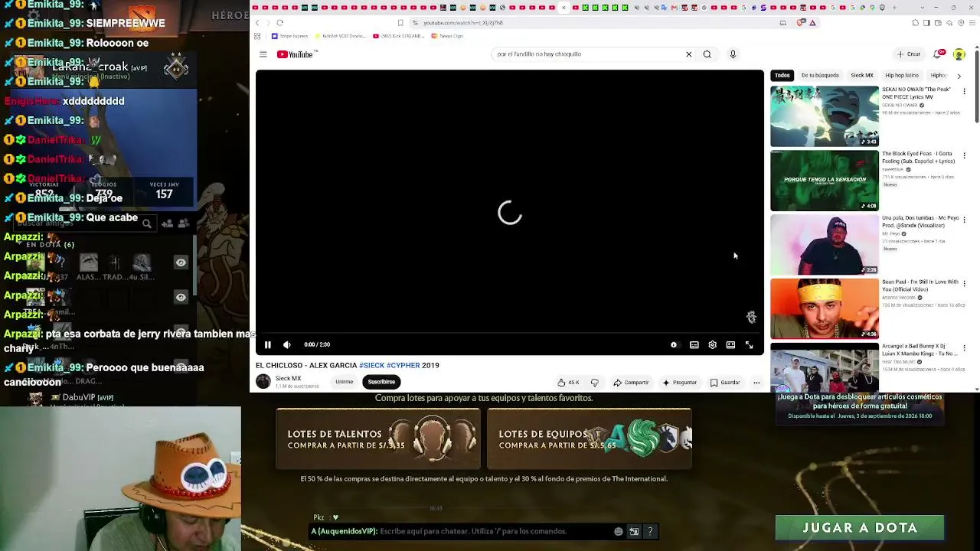Open Una pala, Dos tumbas video thumbnail

pyautogui.click(x=825, y=245)
